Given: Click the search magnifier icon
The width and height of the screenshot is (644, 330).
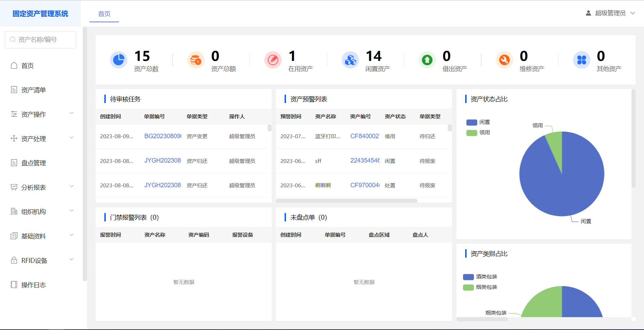Looking at the screenshot, I should (x=13, y=40).
